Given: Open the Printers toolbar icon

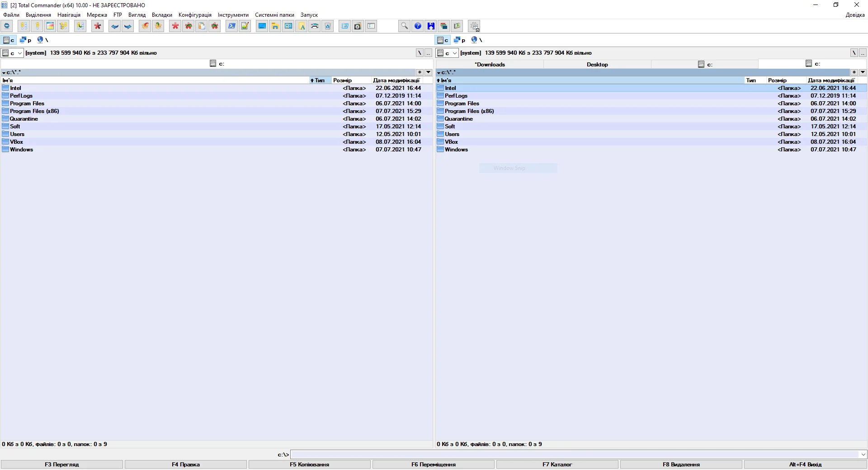Looking at the screenshot, I should 315,26.
